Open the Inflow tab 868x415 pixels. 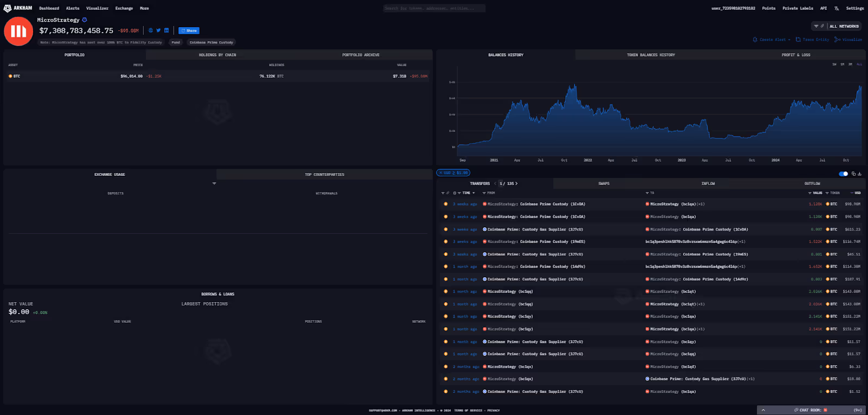point(708,183)
